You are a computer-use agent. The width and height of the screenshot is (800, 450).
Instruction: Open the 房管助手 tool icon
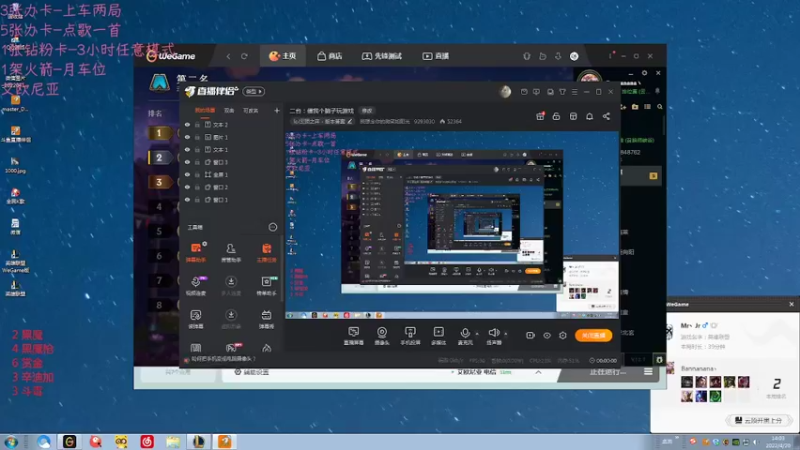pos(231,252)
